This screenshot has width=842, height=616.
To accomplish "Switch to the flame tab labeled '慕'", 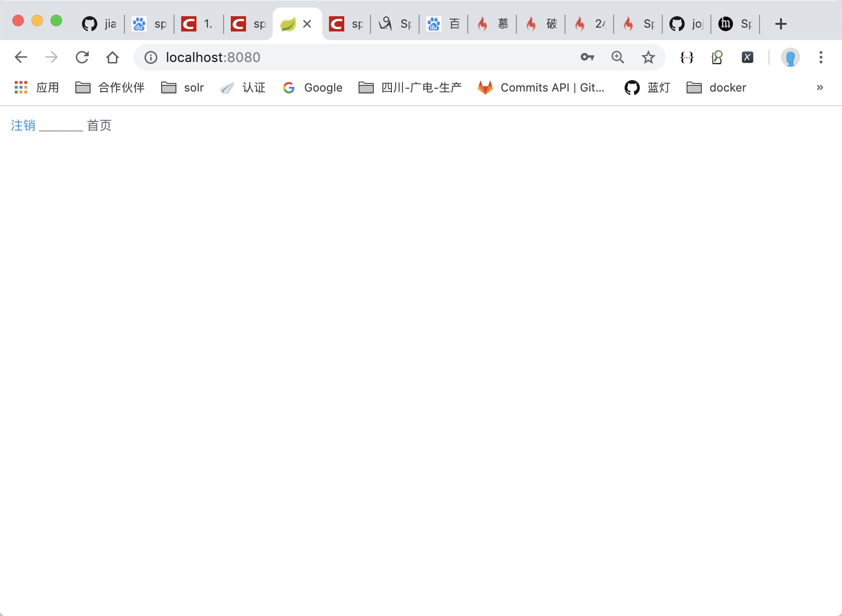I will coord(493,24).
